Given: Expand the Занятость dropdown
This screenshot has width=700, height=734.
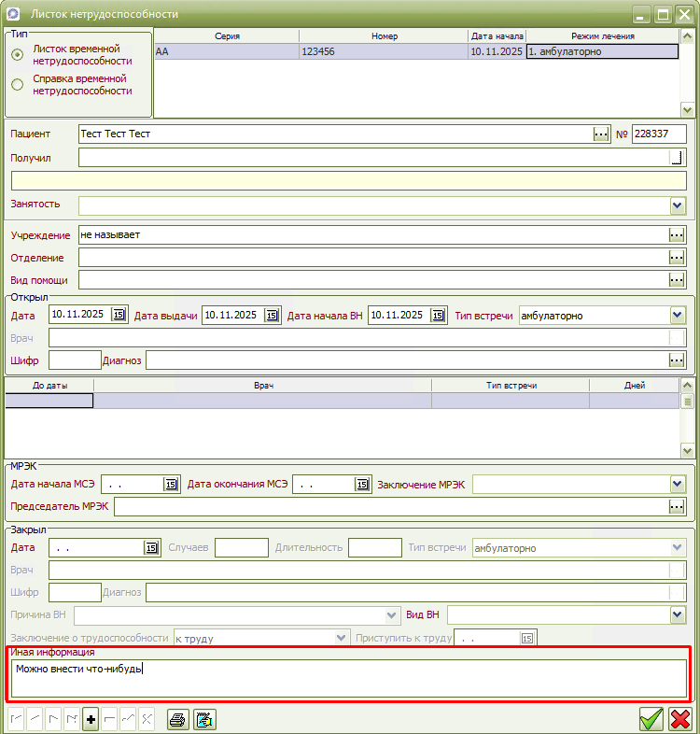Looking at the screenshot, I should pos(678,205).
